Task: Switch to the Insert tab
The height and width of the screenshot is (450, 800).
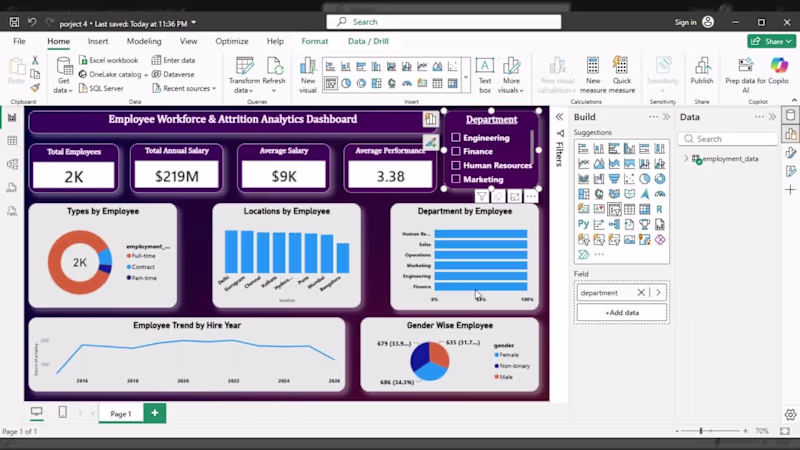Action: (98, 41)
